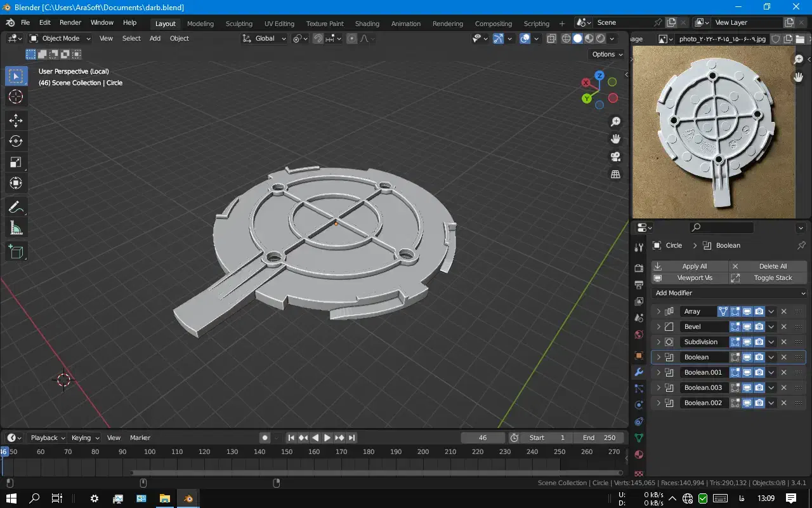This screenshot has width=812, height=508.
Task: Open the Render menu
Action: (x=70, y=22)
